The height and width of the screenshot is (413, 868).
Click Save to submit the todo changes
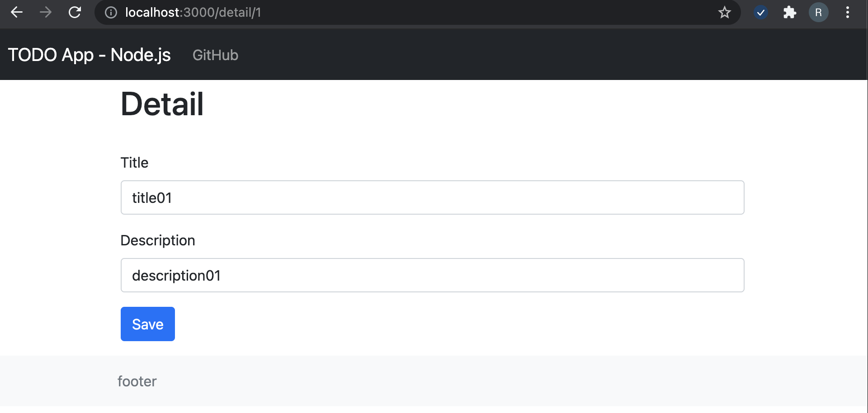[147, 324]
